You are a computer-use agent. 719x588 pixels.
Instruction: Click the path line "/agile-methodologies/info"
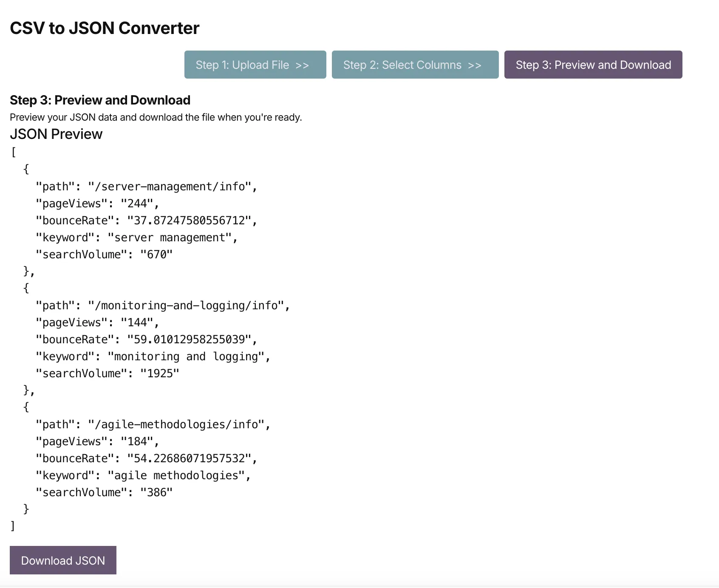(153, 424)
